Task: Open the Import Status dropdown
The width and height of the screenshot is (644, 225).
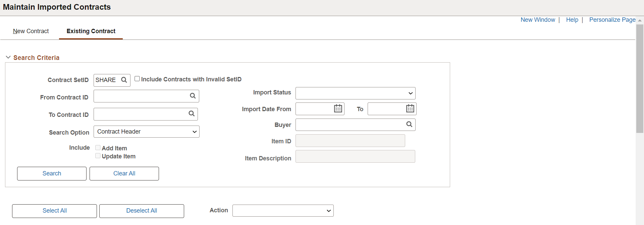Action: [x=356, y=93]
